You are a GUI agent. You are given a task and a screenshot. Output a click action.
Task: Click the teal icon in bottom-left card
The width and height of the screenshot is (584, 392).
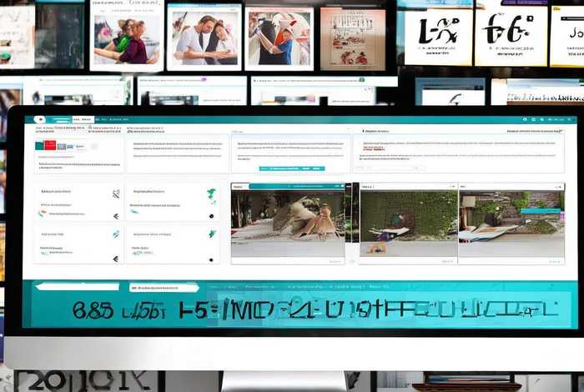point(115,235)
